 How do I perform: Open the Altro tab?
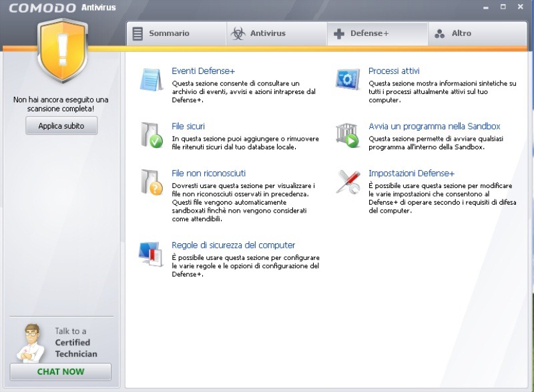point(477,33)
